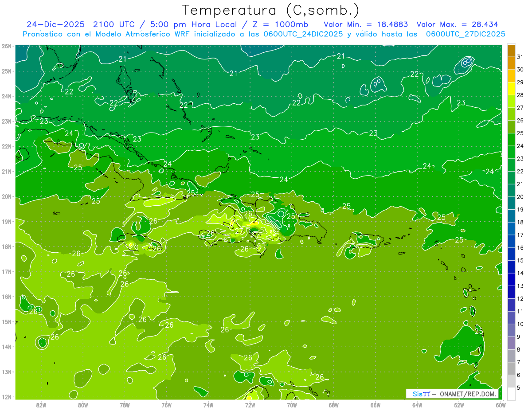Select the date text "24-Dic-2025"
Image resolution: width=532 pixels, height=411 pixels.
click(x=56, y=24)
